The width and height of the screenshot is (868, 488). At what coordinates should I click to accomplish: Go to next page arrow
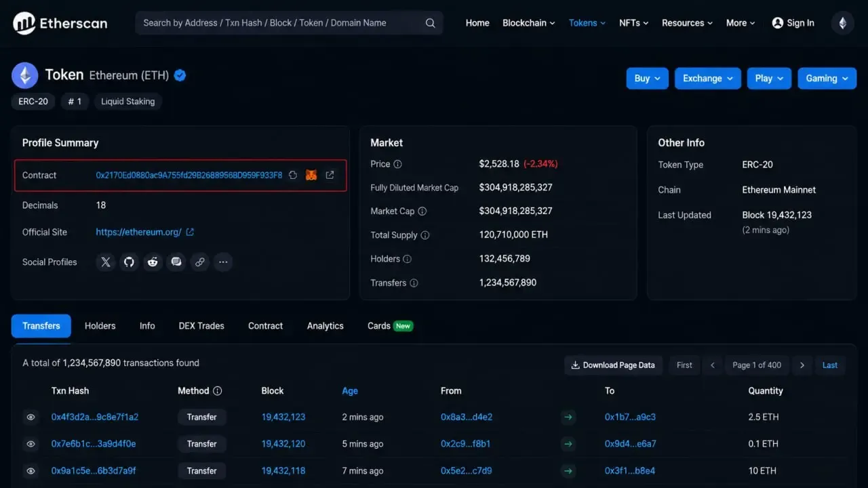click(802, 365)
